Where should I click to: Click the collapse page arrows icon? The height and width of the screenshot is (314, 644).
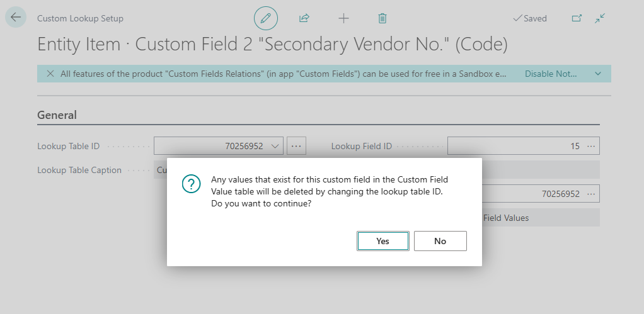coord(600,18)
